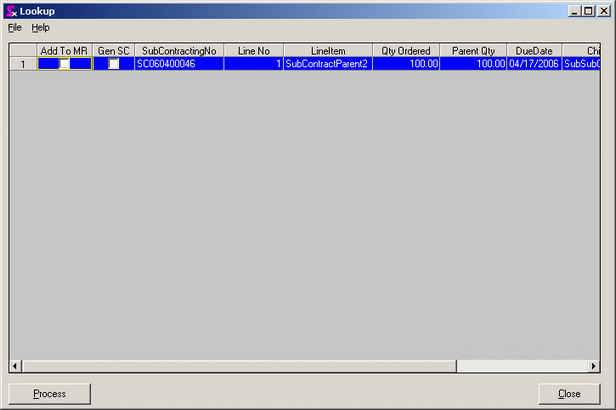Viewport: 616px width, 410px height.
Task: Click the SubContractingNo column header
Action: [179, 50]
